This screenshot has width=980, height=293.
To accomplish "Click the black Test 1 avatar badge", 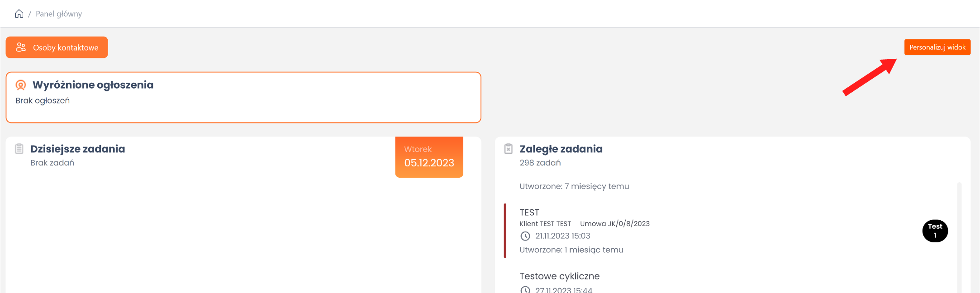I will [935, 231].
